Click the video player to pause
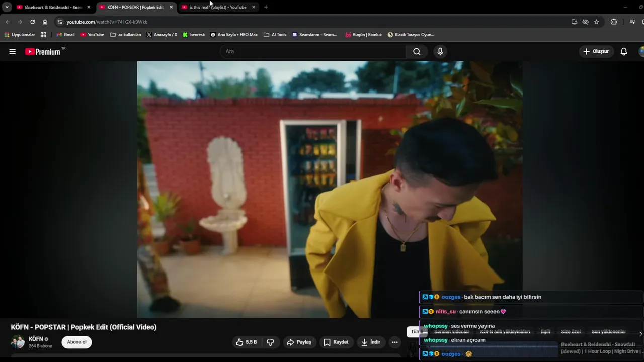The width and height of the screenshot is (644, 362). click(330, 189)
